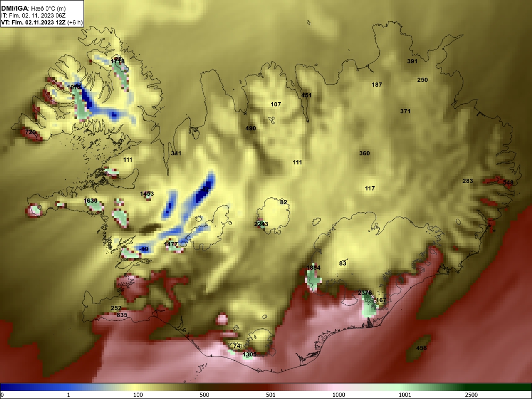Click the 1630 value on the map
Screen dimensions: 532x399
[x=90, y=201]
